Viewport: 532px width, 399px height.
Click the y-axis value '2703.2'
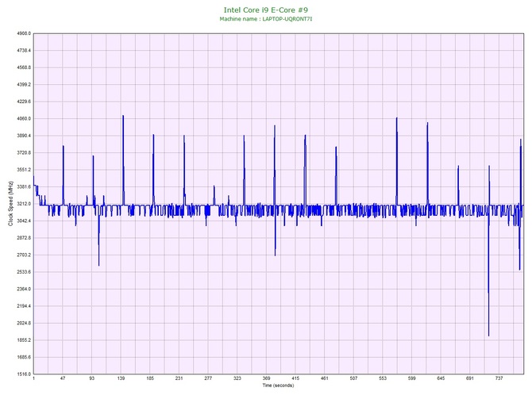[24, 255]
